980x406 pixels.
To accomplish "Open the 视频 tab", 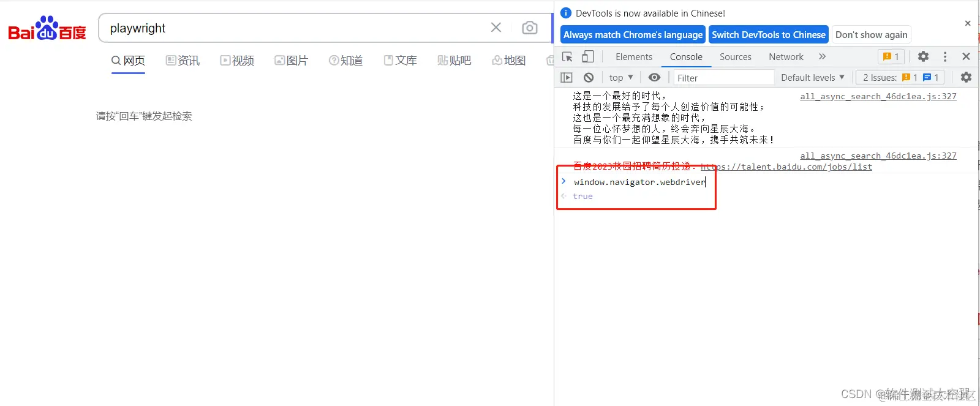I will (237, 61).
